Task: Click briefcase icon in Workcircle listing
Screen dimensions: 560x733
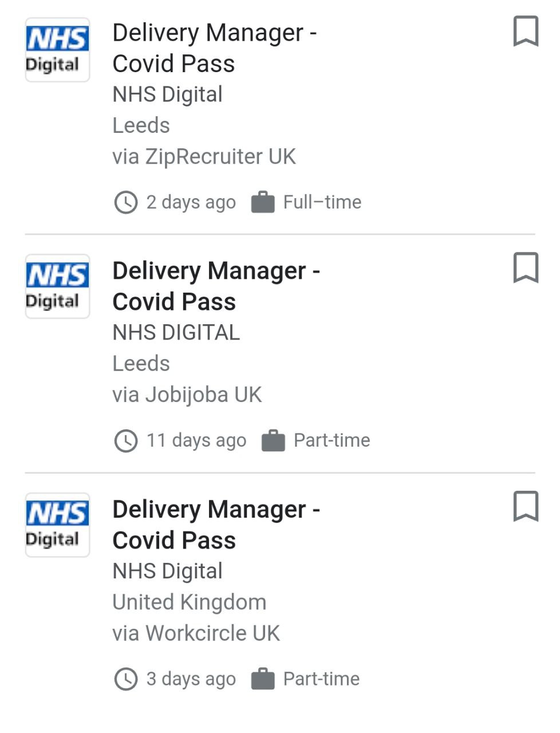Action: [x=263, y=679]
